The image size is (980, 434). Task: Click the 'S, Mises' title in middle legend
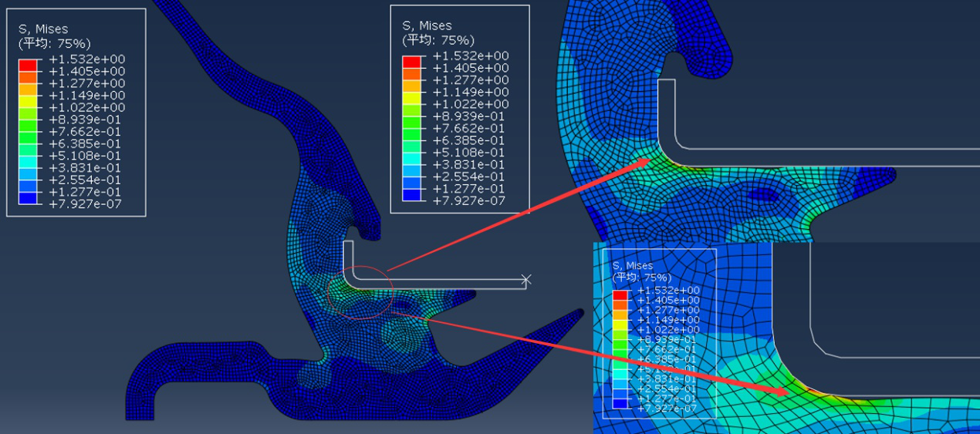(x=427, y=25)
